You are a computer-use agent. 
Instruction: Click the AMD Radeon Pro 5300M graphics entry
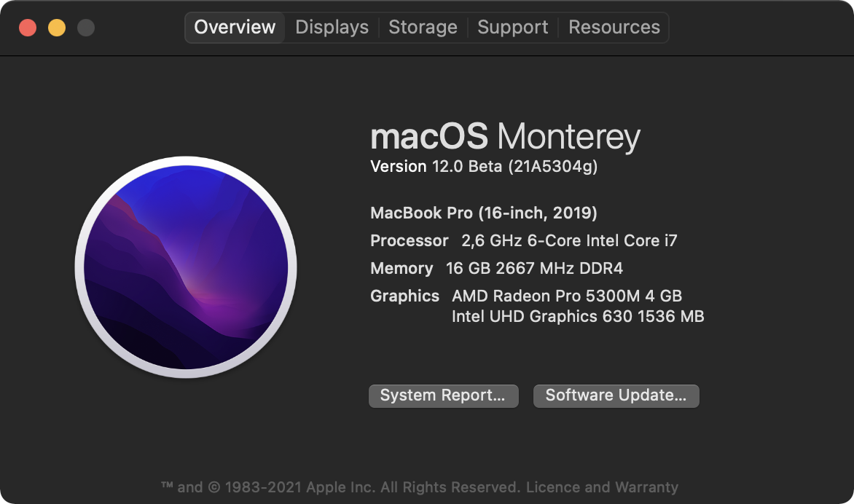coord(567,296)
